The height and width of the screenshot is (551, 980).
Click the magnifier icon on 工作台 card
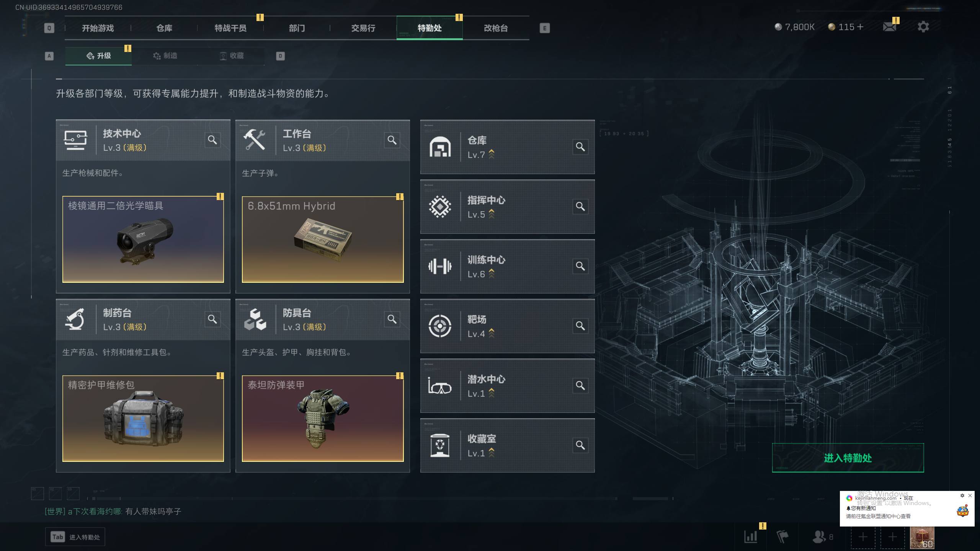coord(392,140)
